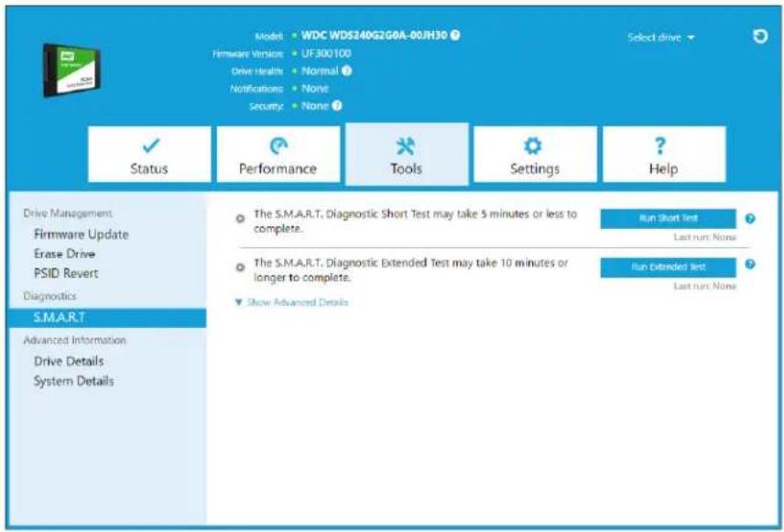Click Last run: None under Short Test
Image resolution: width=784 pixels, height=532 pixels.
pyautogui.click(x=704, y=237)
